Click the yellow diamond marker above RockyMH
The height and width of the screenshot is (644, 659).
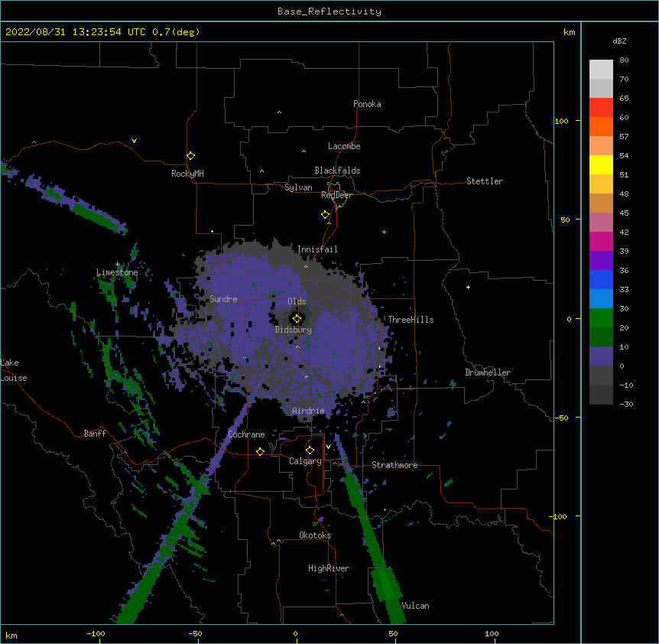click(x=191, y=156)
